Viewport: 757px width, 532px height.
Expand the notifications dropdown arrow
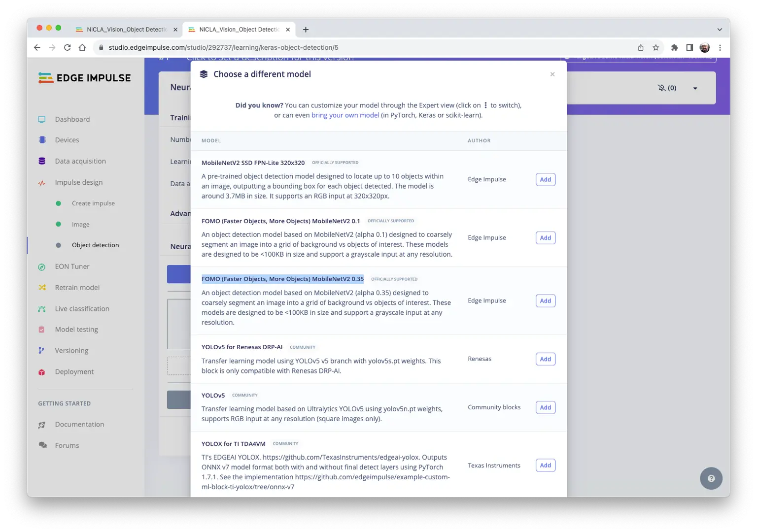pos(695,89)
